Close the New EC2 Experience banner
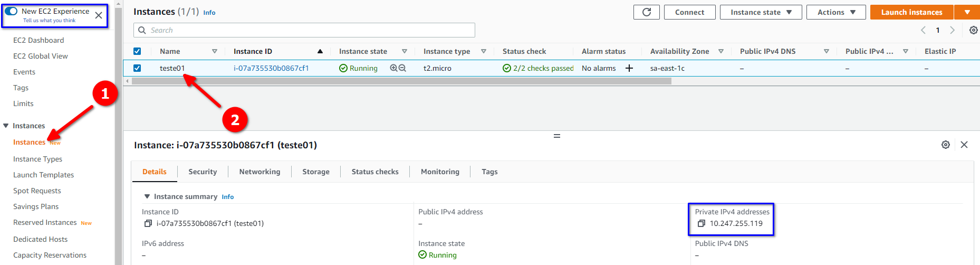 (99, 15)
